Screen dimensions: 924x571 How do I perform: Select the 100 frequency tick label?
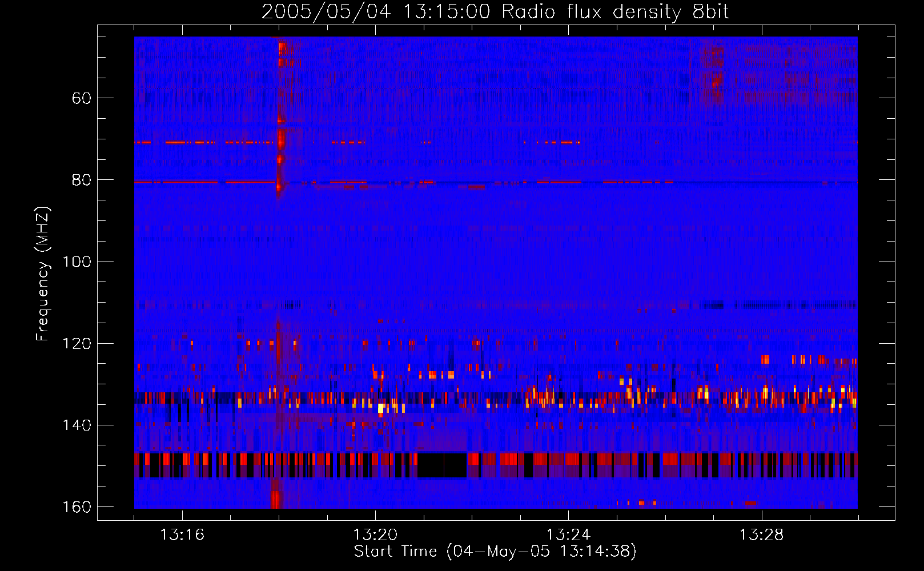coord(77,262)
